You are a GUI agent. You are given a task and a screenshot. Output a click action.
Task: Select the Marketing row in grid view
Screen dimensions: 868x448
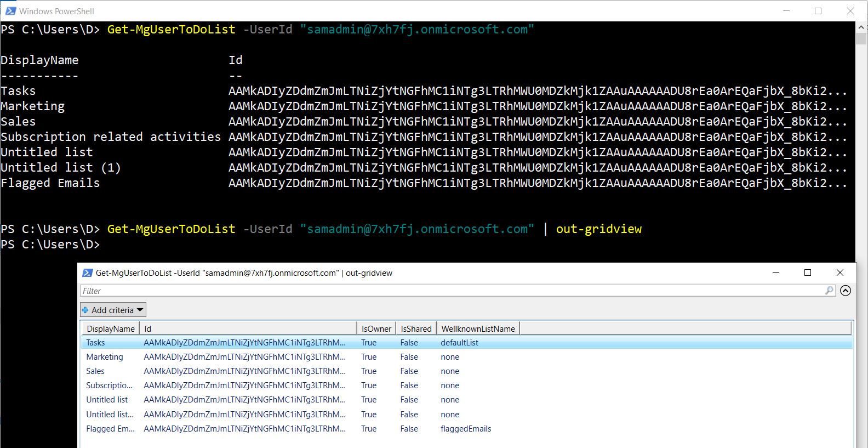467,357
